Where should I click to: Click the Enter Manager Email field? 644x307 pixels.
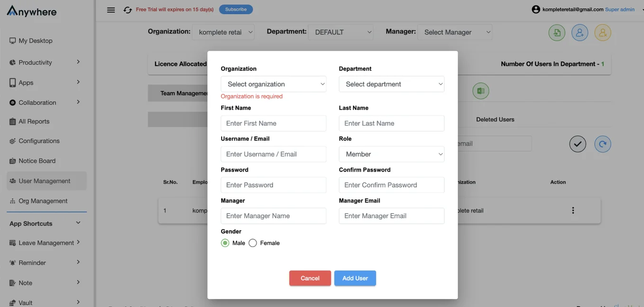coord(391,216)
